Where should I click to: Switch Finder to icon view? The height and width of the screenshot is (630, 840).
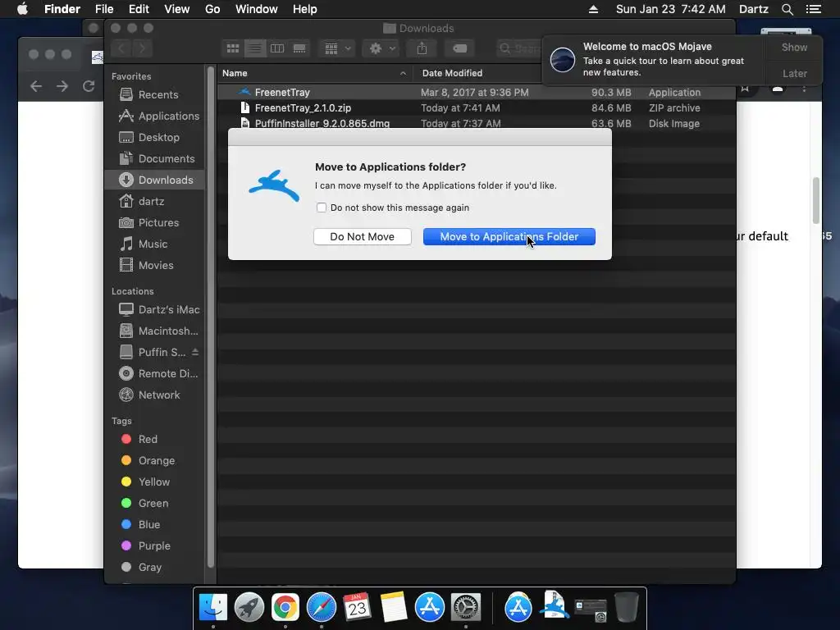(x=233, y=48)
